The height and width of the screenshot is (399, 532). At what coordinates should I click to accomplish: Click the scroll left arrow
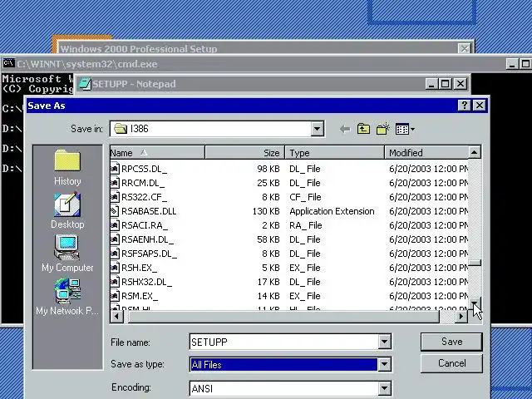[116, 317]
